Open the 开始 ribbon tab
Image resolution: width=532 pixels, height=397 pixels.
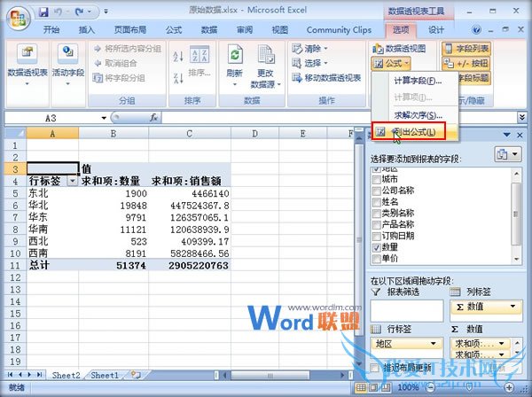click(x=51, y=30)
